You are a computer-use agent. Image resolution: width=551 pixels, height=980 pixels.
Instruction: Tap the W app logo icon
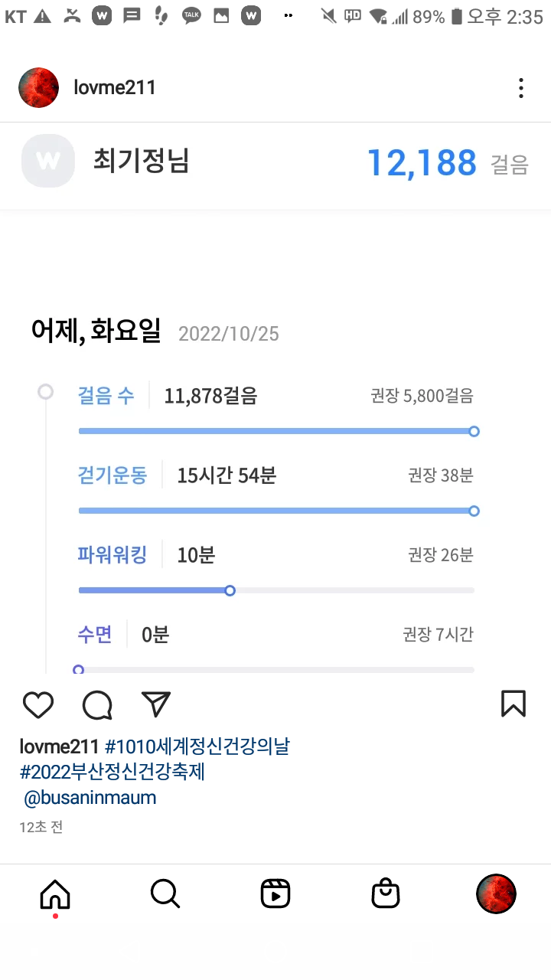click(48, 161)
